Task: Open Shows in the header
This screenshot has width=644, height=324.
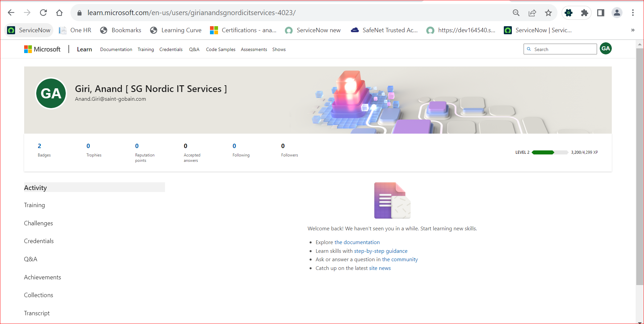Action: pyautogui.click(x=279, y=49)
